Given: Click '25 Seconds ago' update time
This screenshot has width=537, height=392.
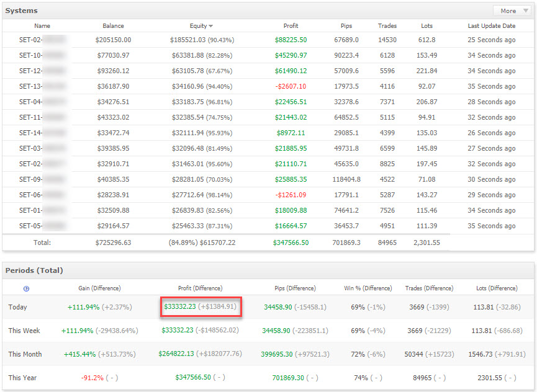Looking at the screenshot, I should click(x=492, y=40).
